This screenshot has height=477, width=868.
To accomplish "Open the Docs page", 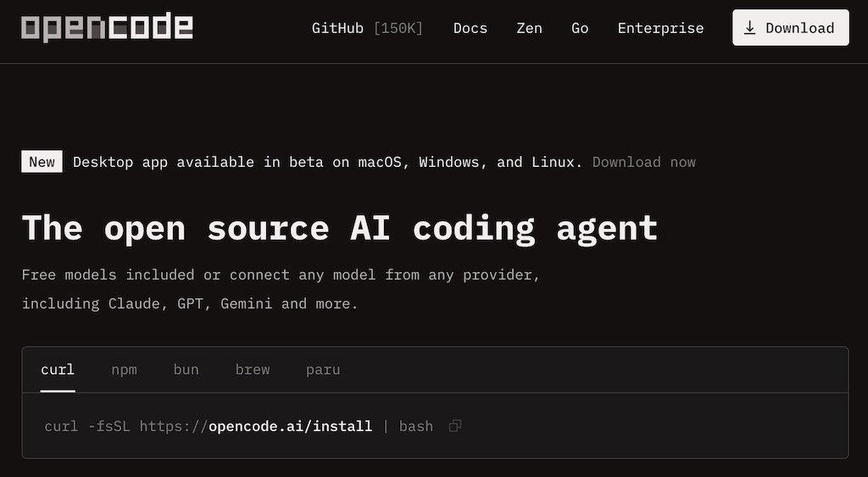I will tap(470, 28).
